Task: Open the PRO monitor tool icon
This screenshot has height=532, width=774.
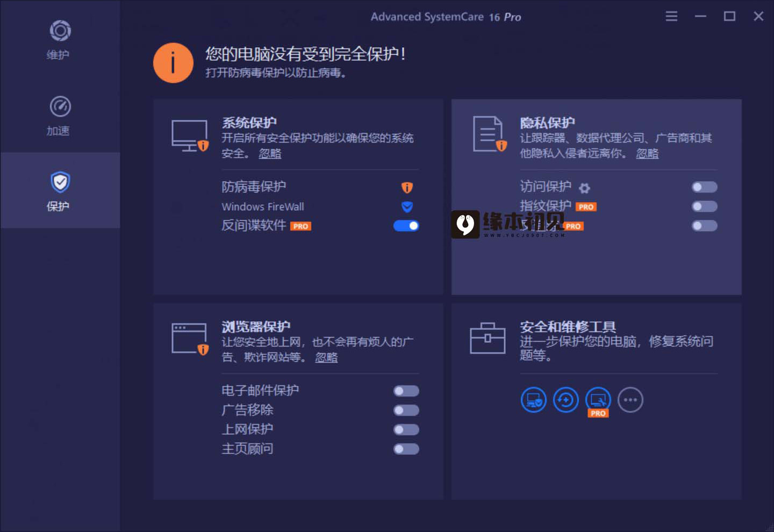Action: click(598, 401)
